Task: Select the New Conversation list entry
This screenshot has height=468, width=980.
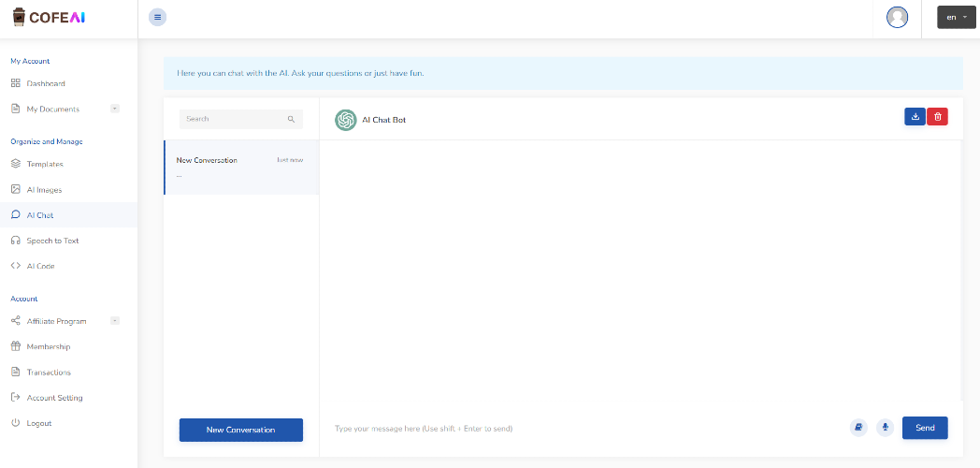Action: [241, 167]
